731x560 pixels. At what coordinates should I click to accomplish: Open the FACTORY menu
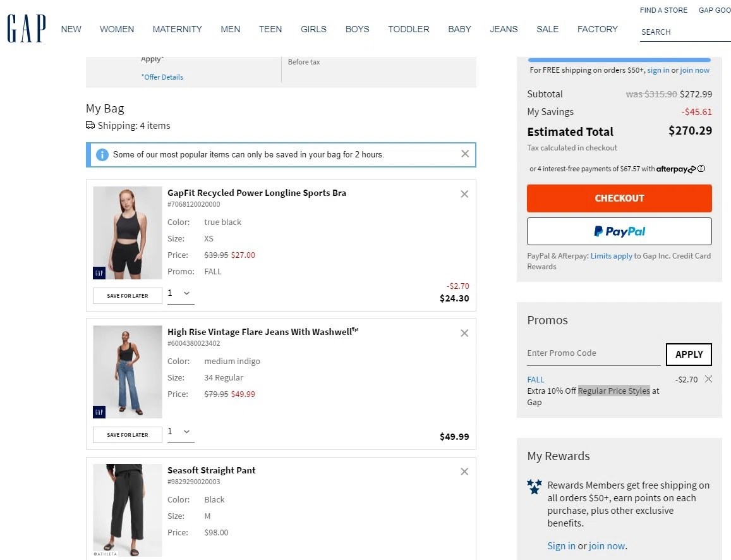click(x=597, y=29)
